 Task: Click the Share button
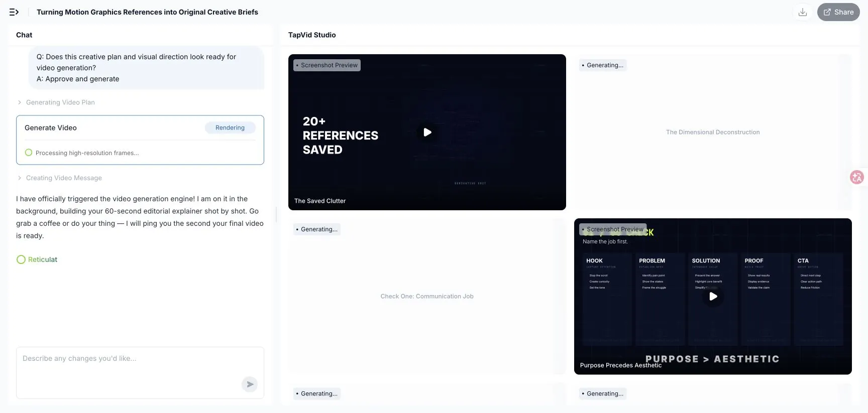pyautogui.click(x=838, y=12)
